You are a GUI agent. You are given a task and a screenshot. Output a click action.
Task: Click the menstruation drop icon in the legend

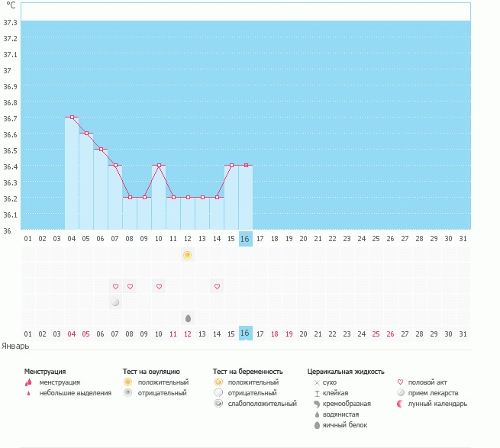(x=28, y=382)
